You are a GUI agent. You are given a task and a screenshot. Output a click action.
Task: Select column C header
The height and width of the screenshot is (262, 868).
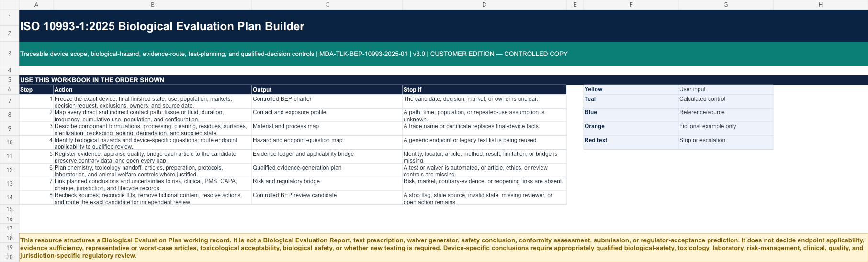(x=327, y=5)
